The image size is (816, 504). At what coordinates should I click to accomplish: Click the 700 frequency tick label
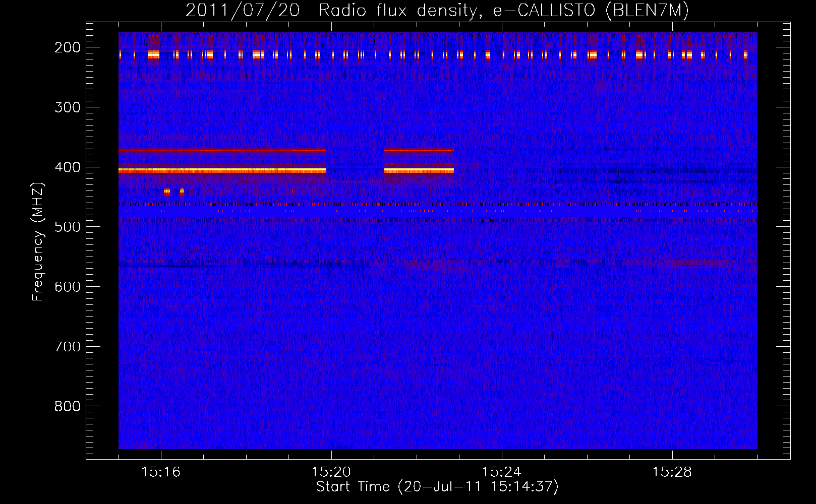pyautogui.click(x=68, y=347)
